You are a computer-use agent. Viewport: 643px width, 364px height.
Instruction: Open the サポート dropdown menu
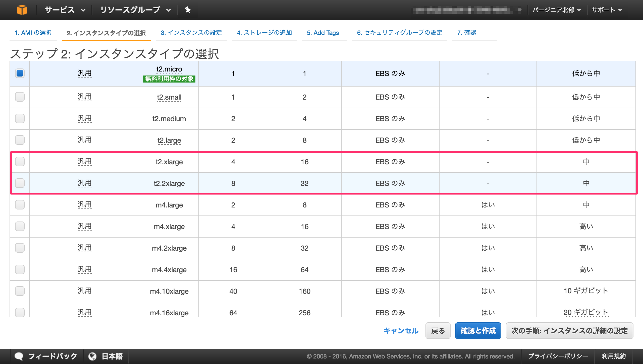[x=607, y=10]
